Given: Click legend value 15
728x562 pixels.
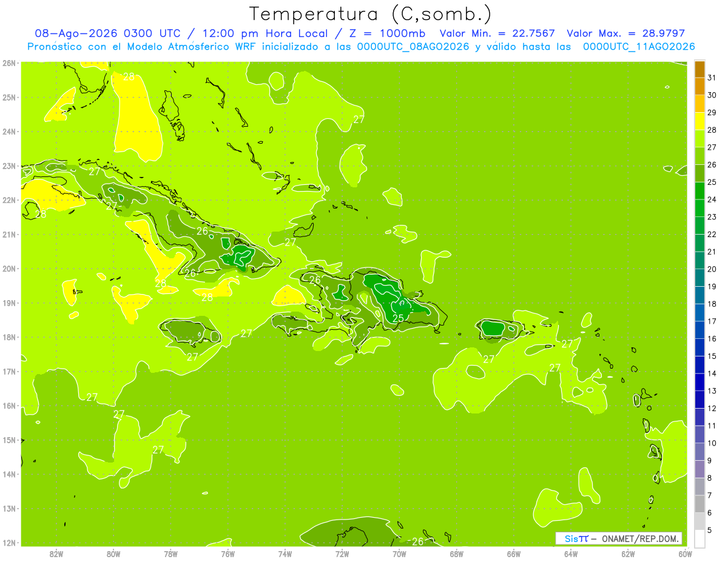Looking at the screenshot, I should [712, 356].
